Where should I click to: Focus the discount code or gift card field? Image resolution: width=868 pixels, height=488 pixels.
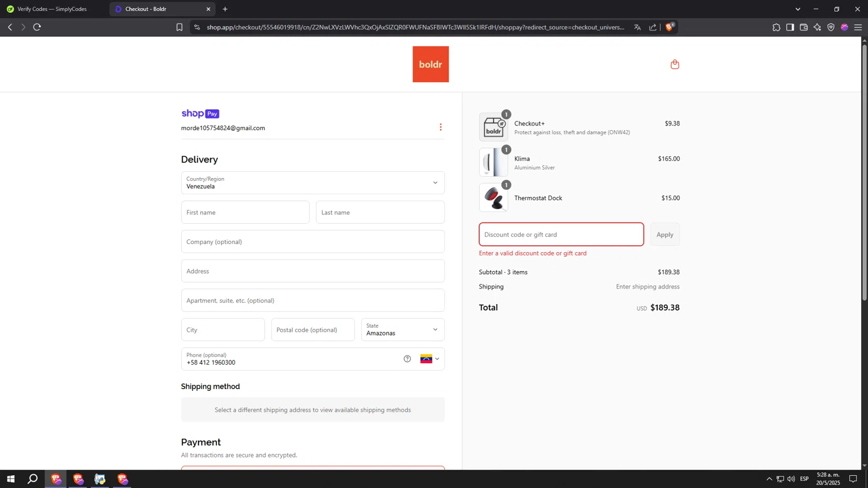[x=561, y=235]
